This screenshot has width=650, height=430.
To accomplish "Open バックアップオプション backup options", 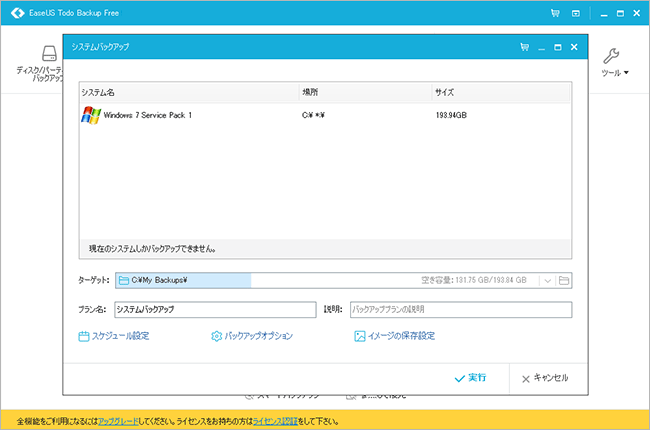I will [x=252, y=336].
